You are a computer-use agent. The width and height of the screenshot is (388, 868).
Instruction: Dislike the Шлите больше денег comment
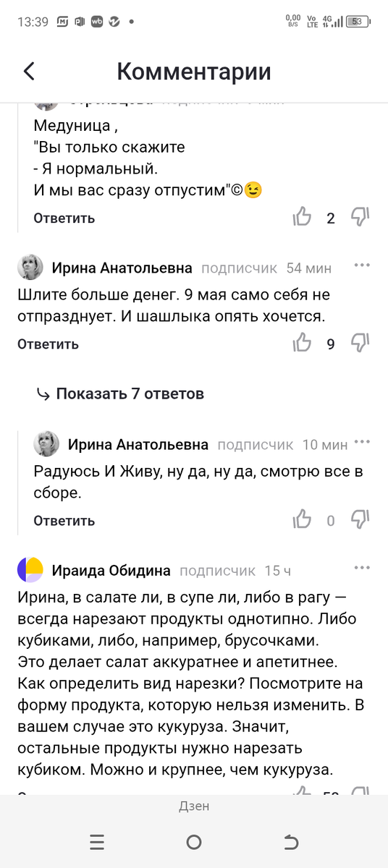point(360,344)
